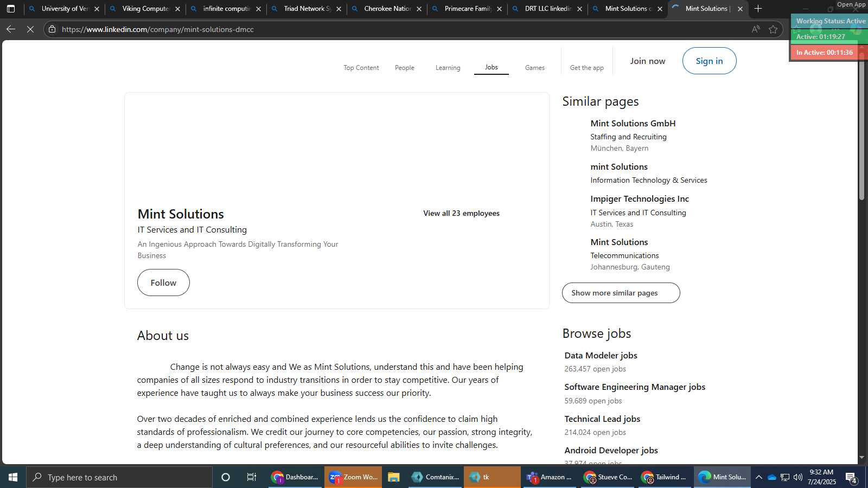Close the active Mint Solutions tab

pos(740,9)
